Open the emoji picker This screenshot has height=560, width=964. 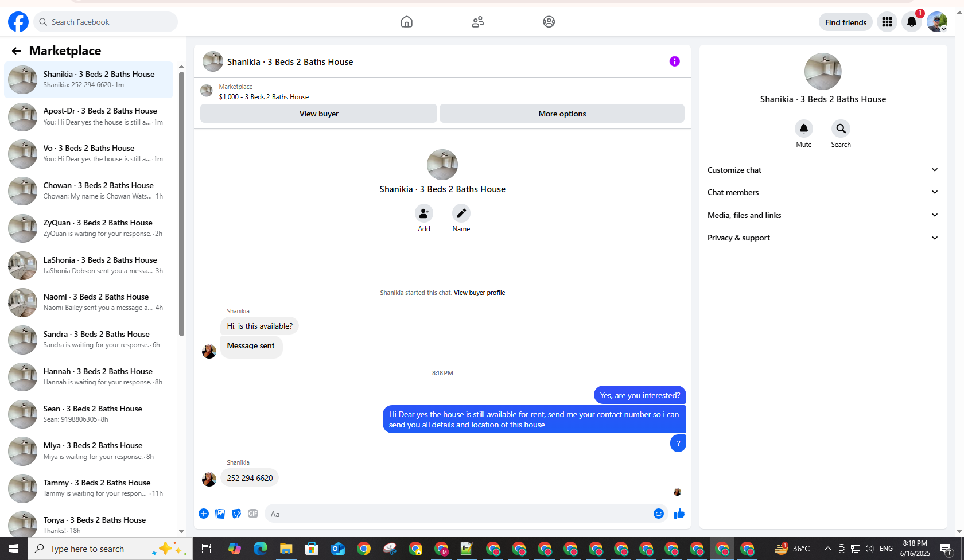(x=659, y=514)
